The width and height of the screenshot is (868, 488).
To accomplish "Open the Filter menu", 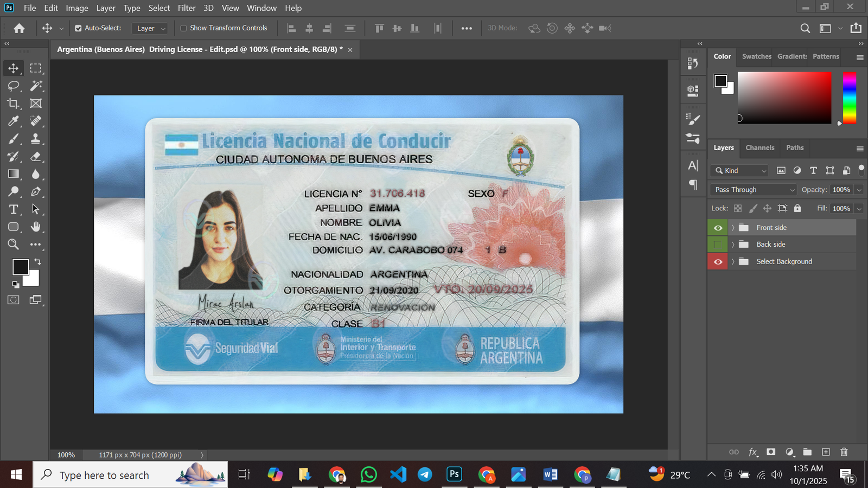I will [x=186, y=8].
